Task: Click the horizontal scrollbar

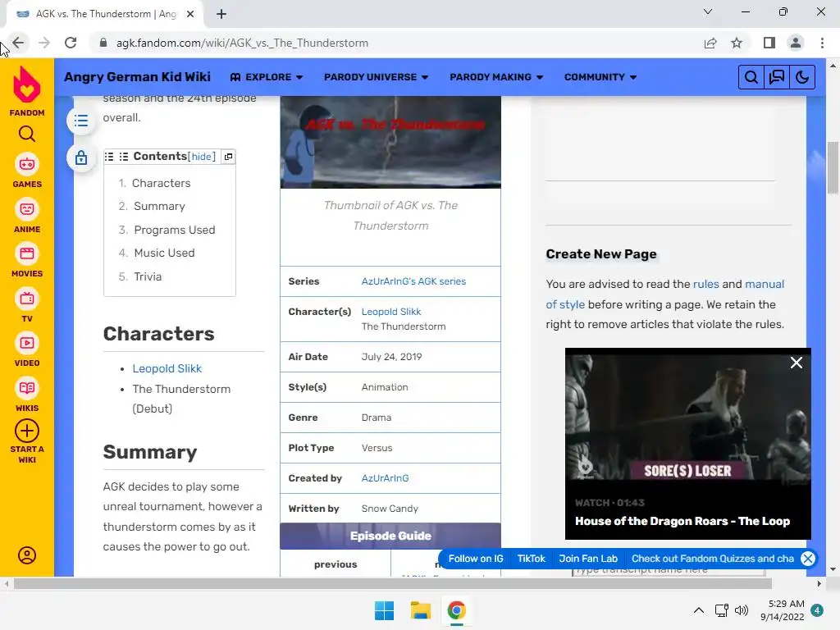Action: (393, 583)
